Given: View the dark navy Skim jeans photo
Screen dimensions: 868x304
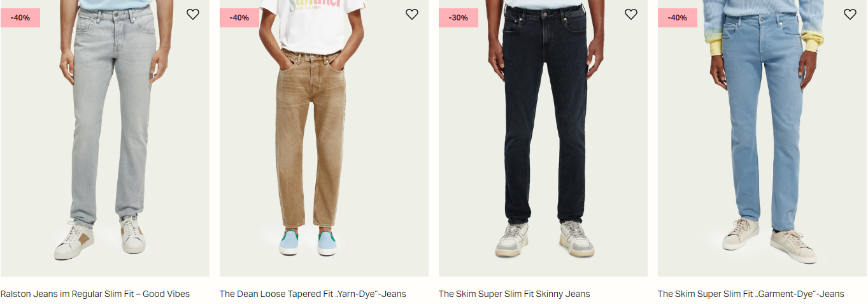Looking at the screenshot, I should [x=543, y=138].
